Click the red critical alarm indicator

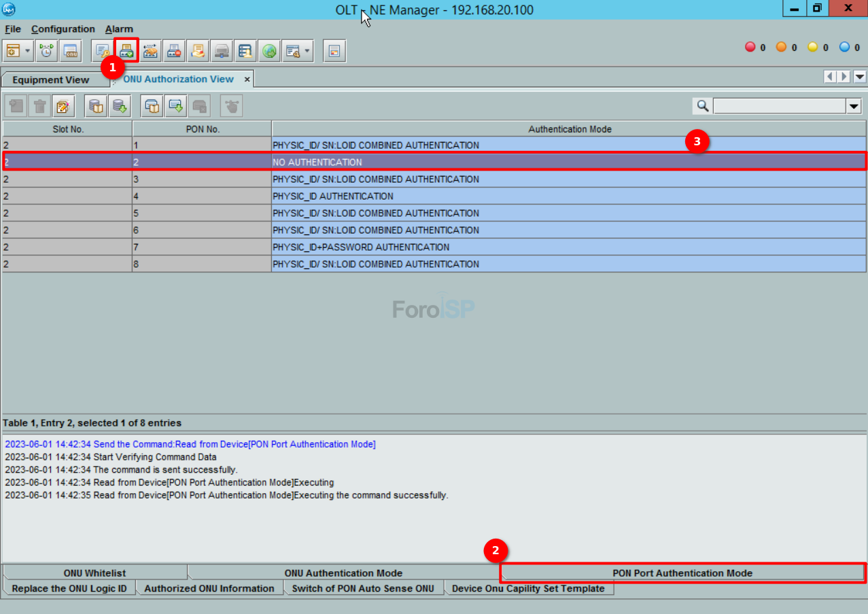click(750, 47)
